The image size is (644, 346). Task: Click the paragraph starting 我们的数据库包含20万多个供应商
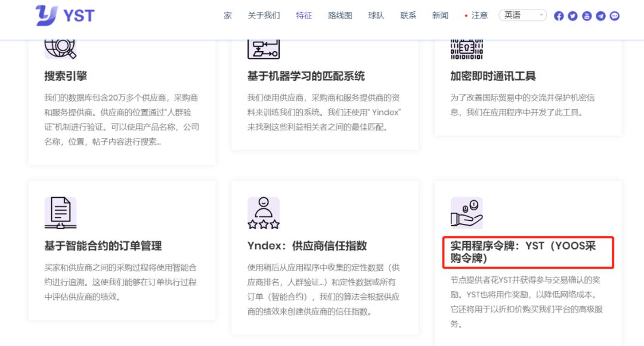click(x=122, y=120)
